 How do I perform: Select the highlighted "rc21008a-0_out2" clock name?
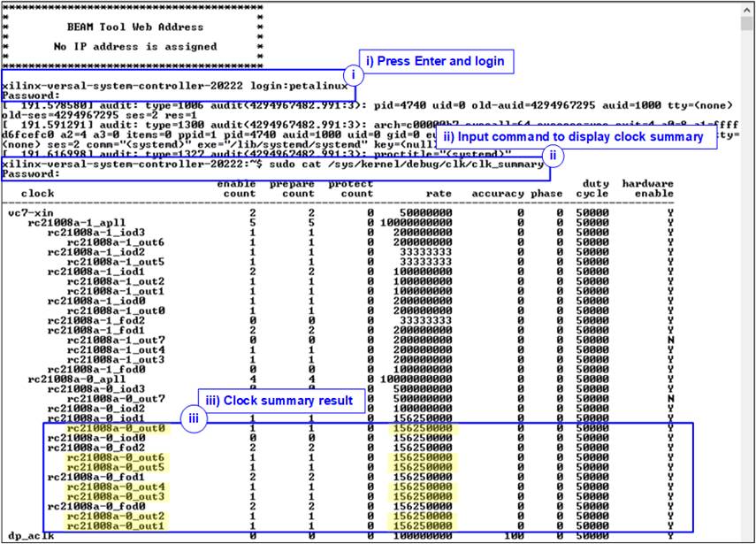coord(116,516)
